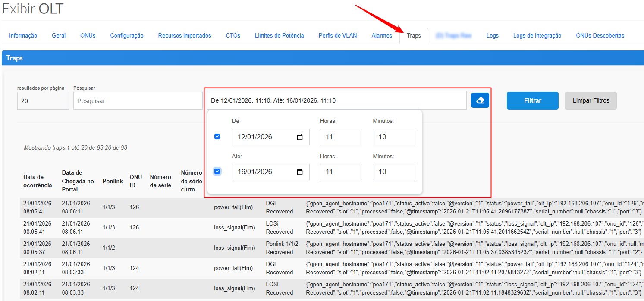Click the Até Minutos input field
644x301 pixels.
pyautogui.click(x=393, y=172)
